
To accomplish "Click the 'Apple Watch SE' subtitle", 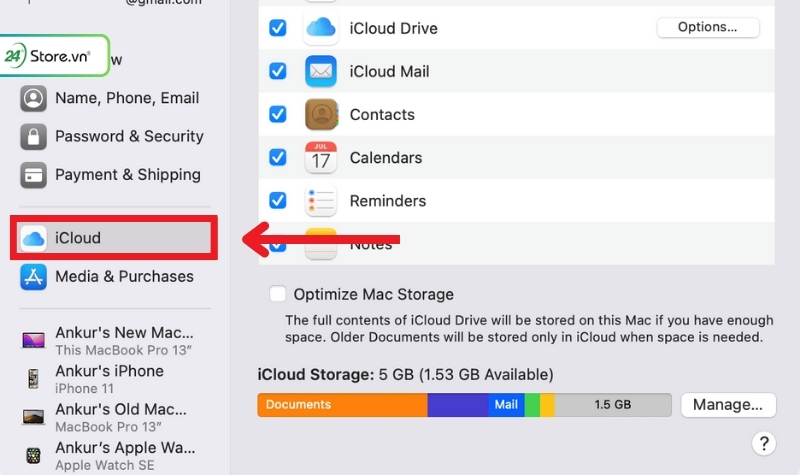I will 105,465.
